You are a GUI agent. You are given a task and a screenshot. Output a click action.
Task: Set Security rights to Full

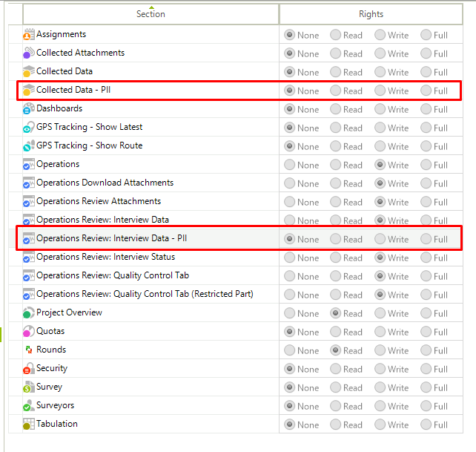[x=426, y=368]
